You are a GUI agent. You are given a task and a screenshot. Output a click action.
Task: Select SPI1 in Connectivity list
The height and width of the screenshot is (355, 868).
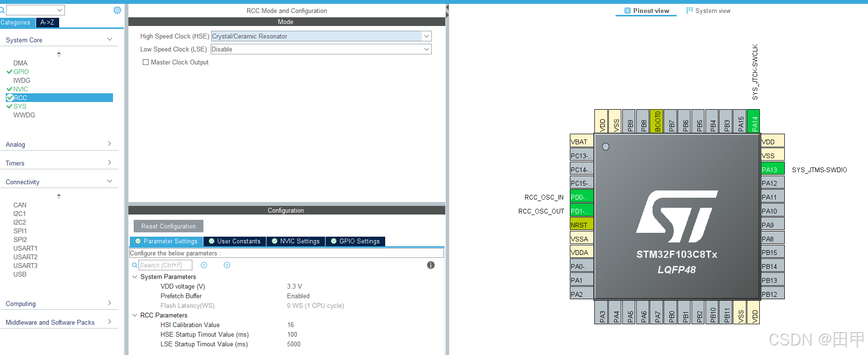pos(20,231)
